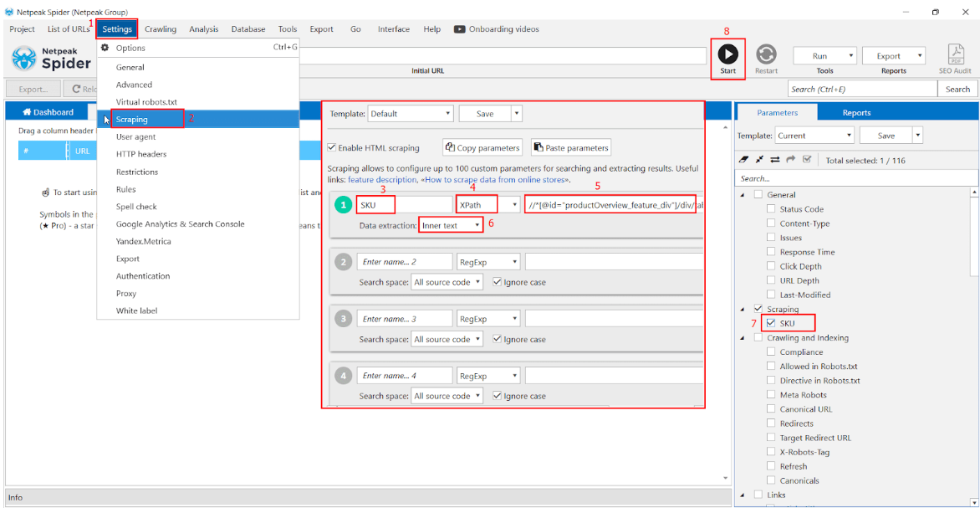Image resolution: width=980 pixels, height=508 pixels.
Task: Uncheck the SKU scraping parameter
Action: point(772,323)
